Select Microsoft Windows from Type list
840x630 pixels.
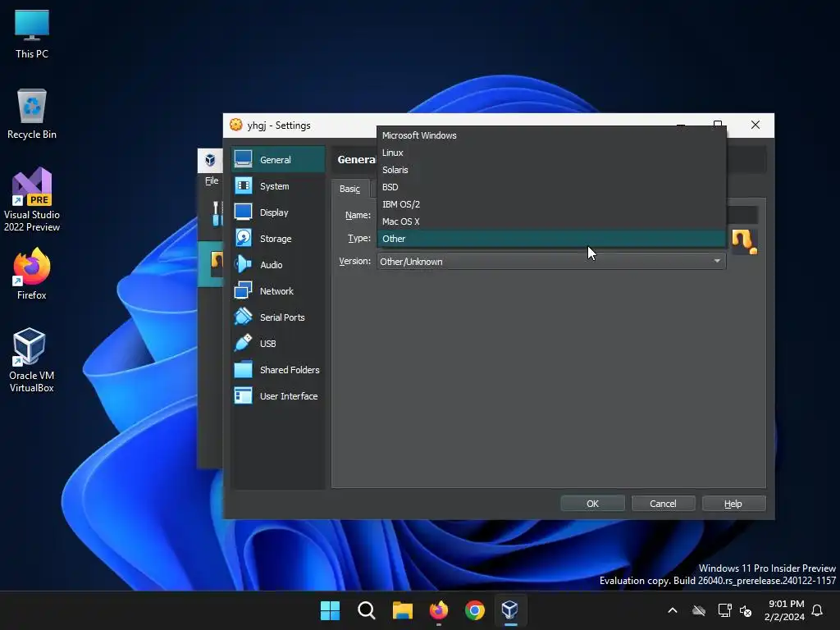(551, 135)
